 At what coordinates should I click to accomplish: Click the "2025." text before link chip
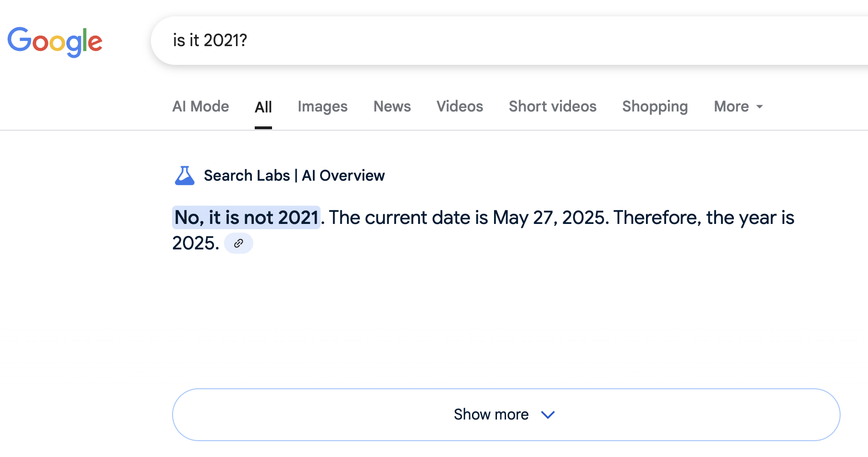pos(196,243)
